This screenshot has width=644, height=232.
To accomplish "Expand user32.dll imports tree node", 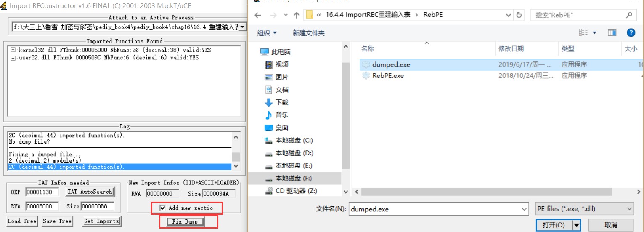I will click(13, 58).
